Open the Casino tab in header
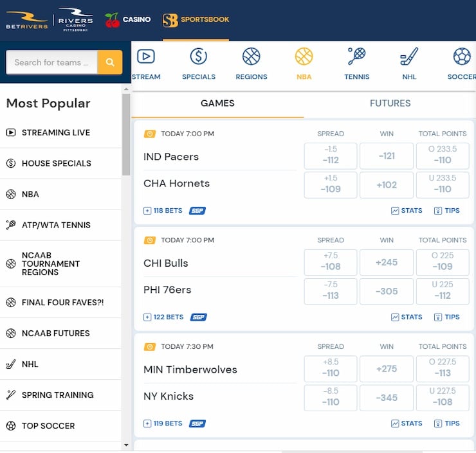This screenshot has width=476, height=453. [127, 20]
